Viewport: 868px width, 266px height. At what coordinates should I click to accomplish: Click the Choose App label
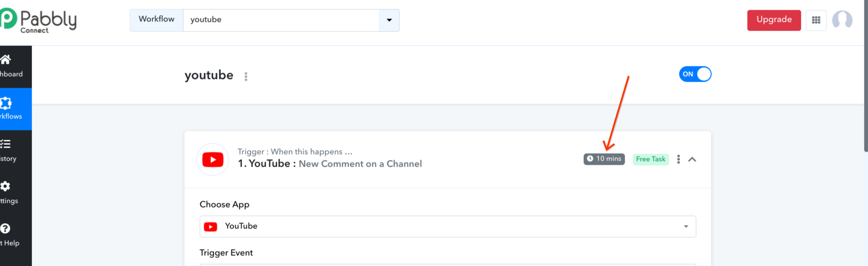point(224,205)
